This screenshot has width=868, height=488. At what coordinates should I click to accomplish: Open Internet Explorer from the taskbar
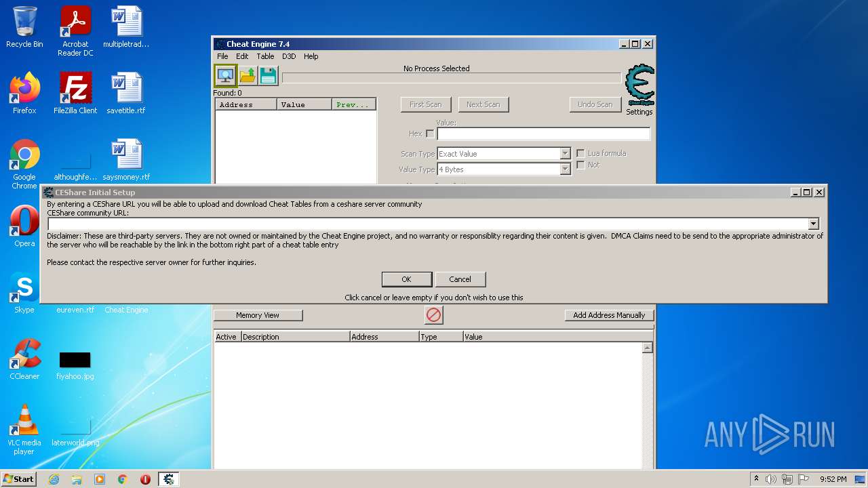coord(54,479)
